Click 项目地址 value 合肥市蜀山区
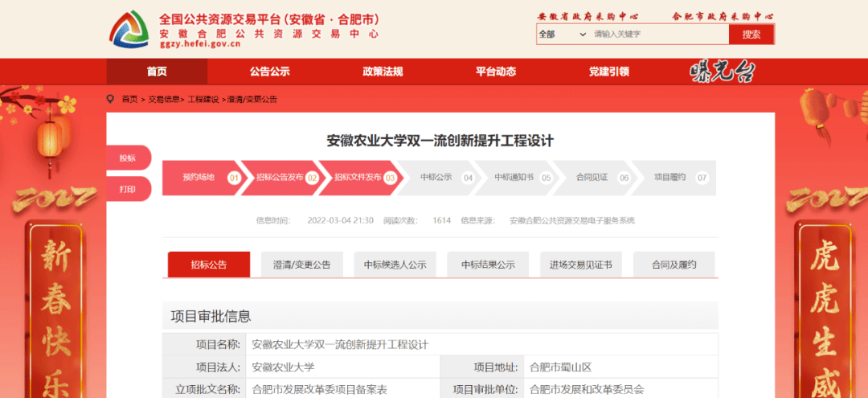 (561, 367)
